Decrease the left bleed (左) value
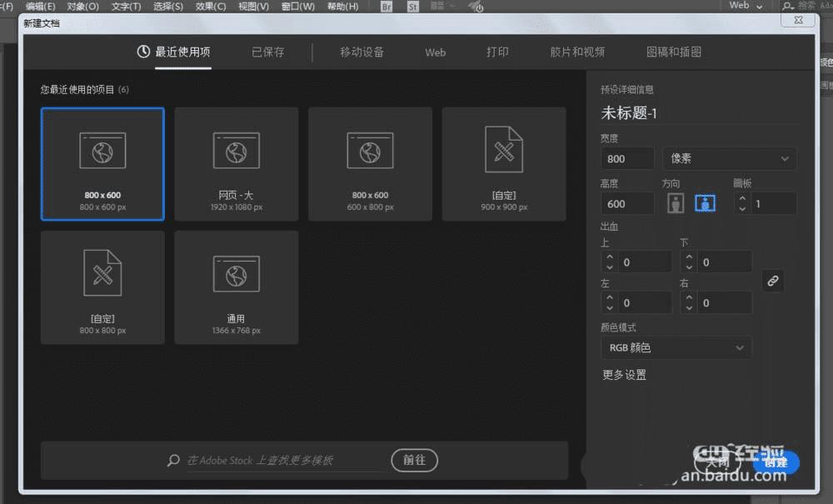The width and height of the screenshot is (833, 504). [x=610, y=308]
